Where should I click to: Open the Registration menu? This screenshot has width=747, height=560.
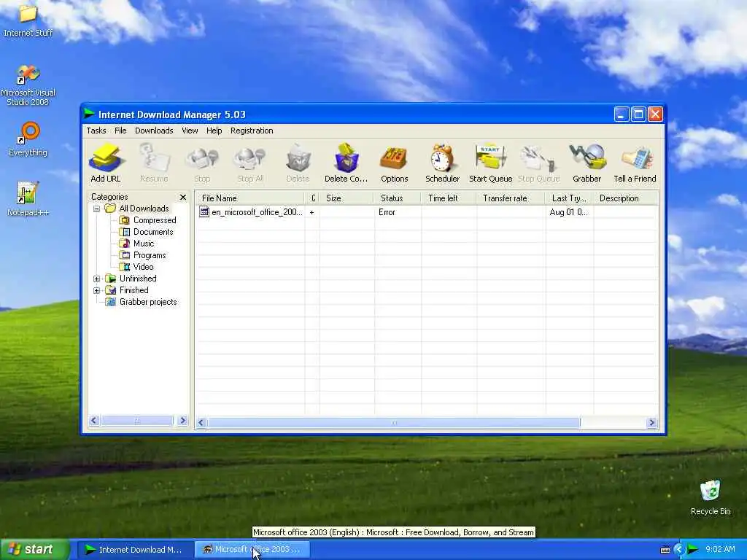point(252,131)
